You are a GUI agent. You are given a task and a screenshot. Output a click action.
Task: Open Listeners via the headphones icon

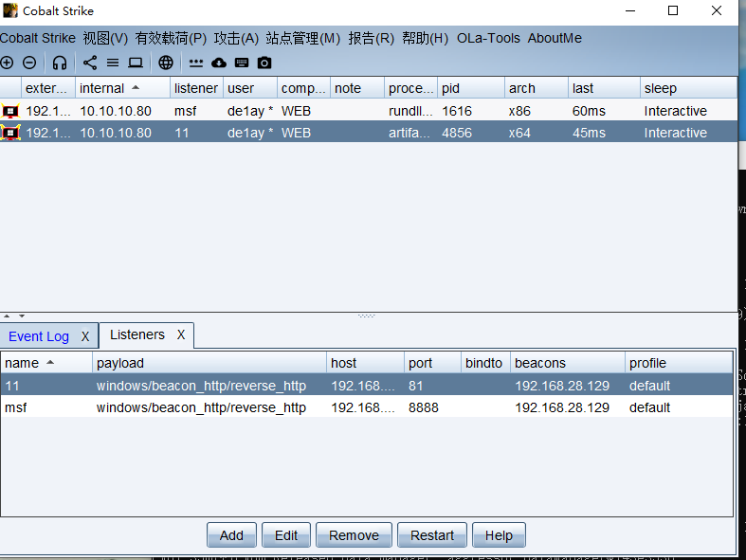coord(60,63)
